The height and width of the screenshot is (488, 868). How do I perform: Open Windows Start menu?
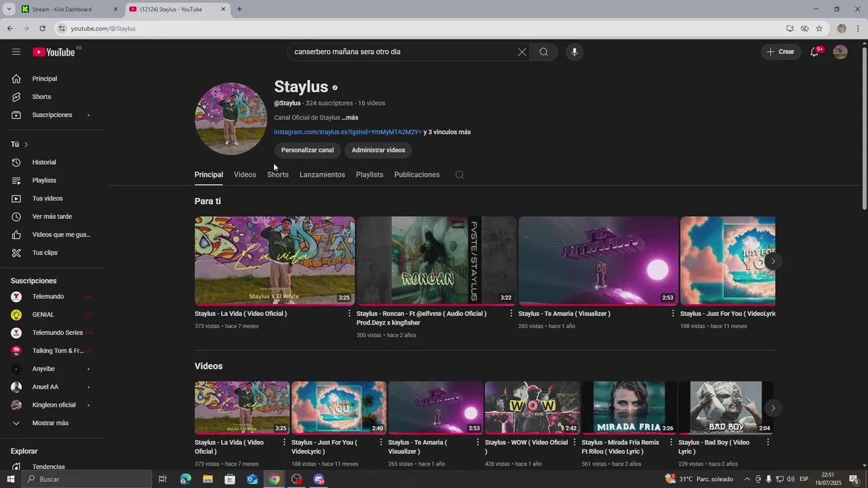(10, 479)
